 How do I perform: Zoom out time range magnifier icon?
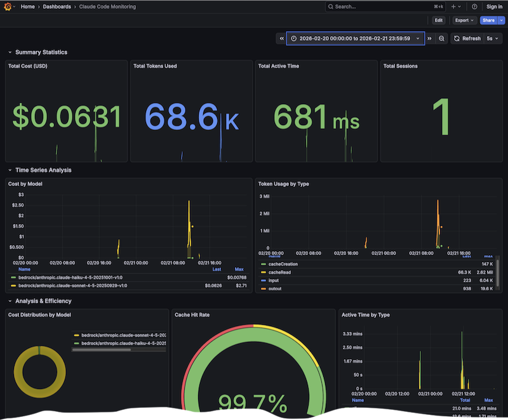click(x=442, y=39)
